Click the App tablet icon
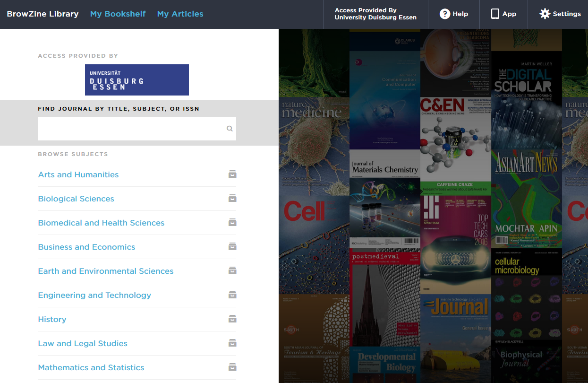The width and height of the screenshot is (588, 383). (x=495, y=14)
